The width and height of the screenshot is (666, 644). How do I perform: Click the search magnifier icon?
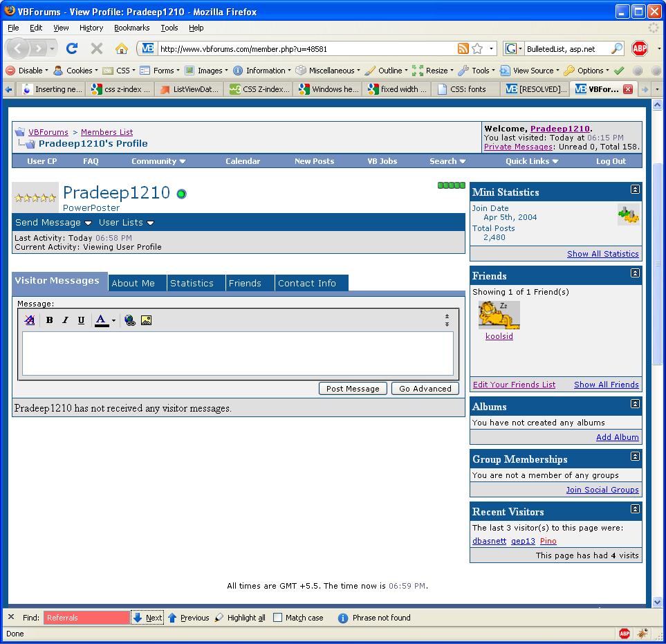click(x=617, y=48)
